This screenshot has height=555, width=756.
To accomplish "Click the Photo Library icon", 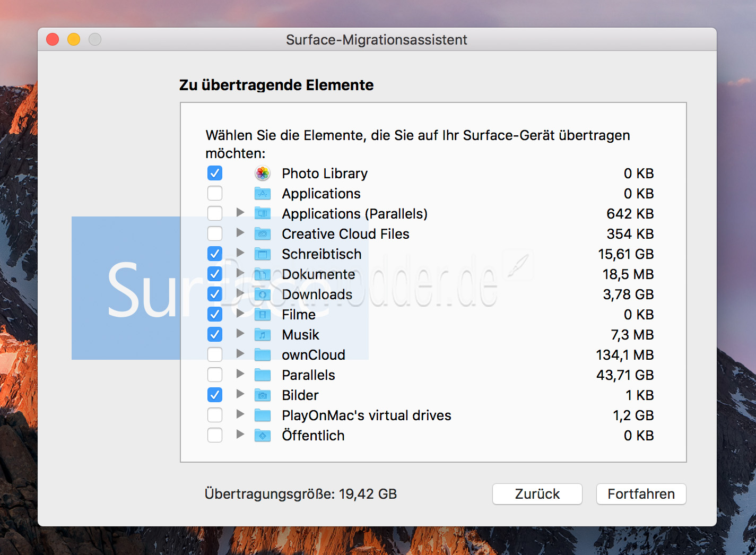I will coord(263,173).
